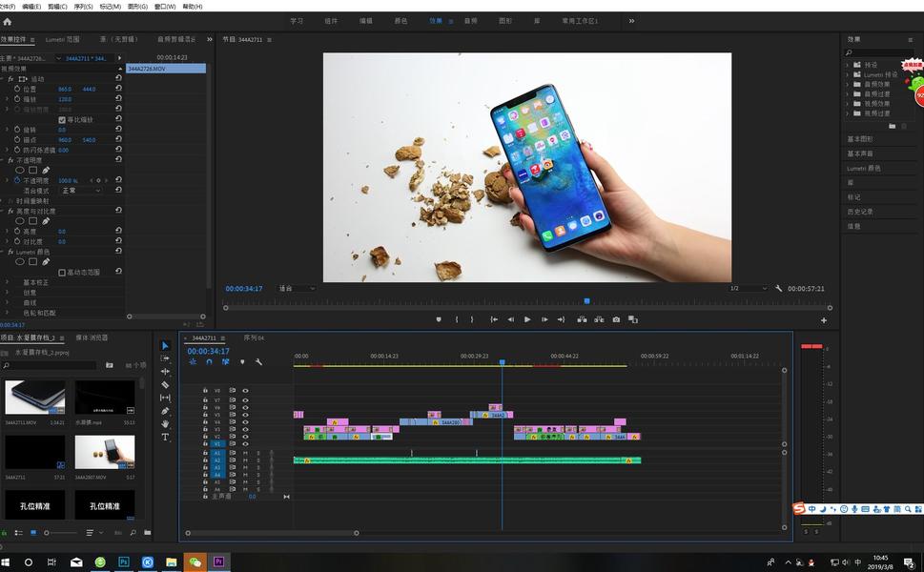Toggle V1 track eye visibility

coord(245,444)
